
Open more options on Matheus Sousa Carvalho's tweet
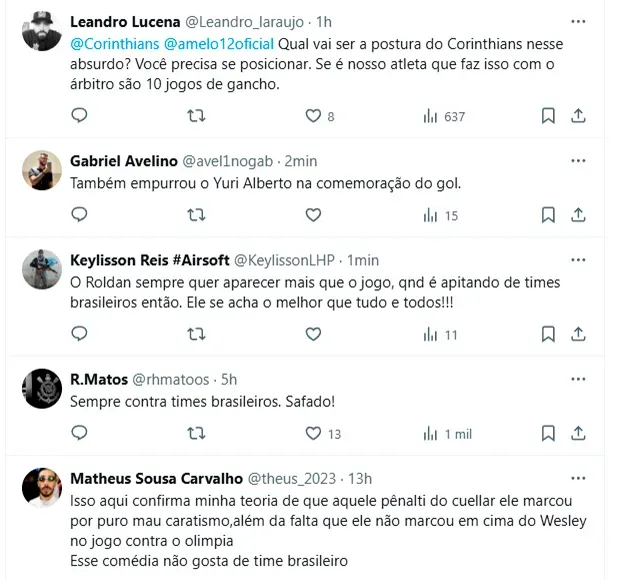578,478
